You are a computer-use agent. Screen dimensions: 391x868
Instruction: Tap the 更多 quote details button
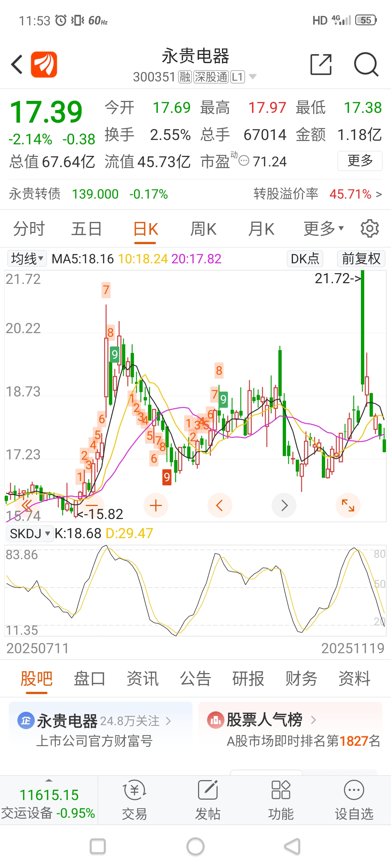click(360, 161)
